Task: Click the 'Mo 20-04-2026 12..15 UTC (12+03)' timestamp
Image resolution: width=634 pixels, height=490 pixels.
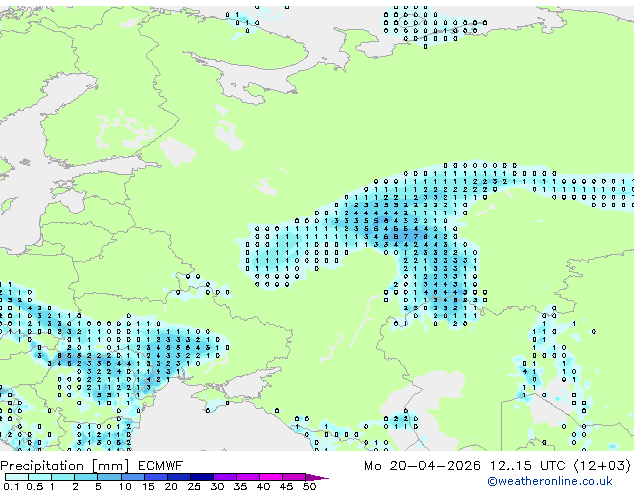Action: (497, 466)
